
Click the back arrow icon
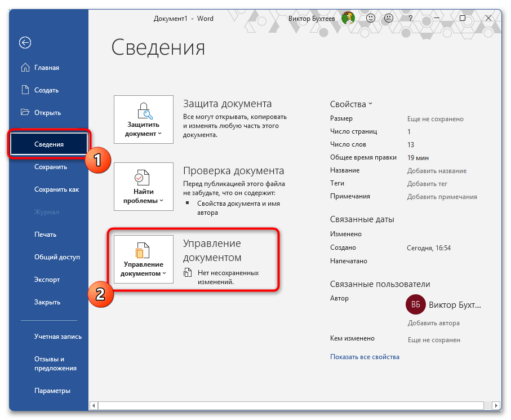25,42
